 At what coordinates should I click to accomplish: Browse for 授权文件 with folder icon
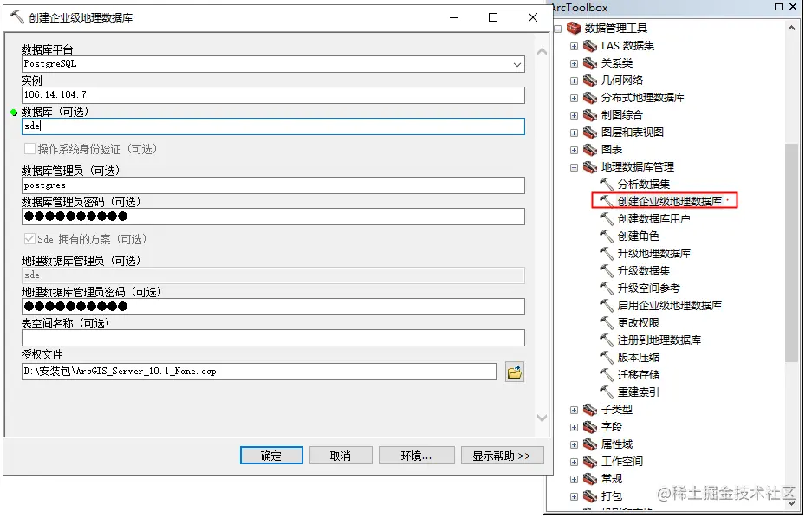[514, 372]
